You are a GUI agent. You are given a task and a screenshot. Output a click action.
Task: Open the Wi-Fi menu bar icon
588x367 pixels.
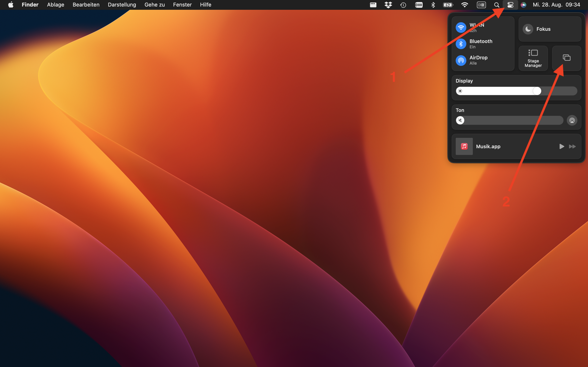(464, 5)
